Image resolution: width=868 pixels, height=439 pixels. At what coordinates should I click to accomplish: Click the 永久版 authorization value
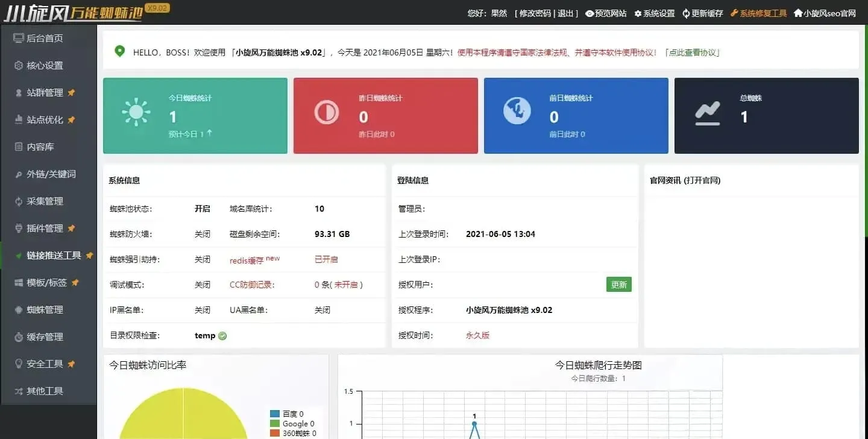pos(477,335)
